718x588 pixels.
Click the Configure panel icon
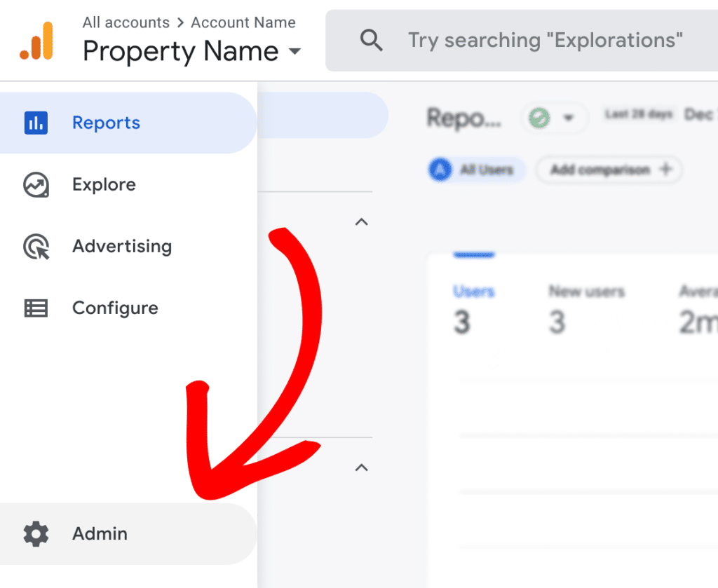point(36,308)
